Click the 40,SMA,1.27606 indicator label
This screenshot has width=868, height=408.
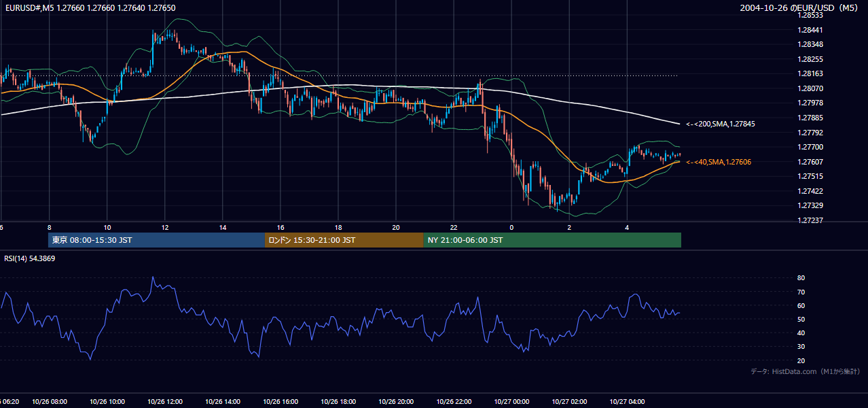click(719, 162)
